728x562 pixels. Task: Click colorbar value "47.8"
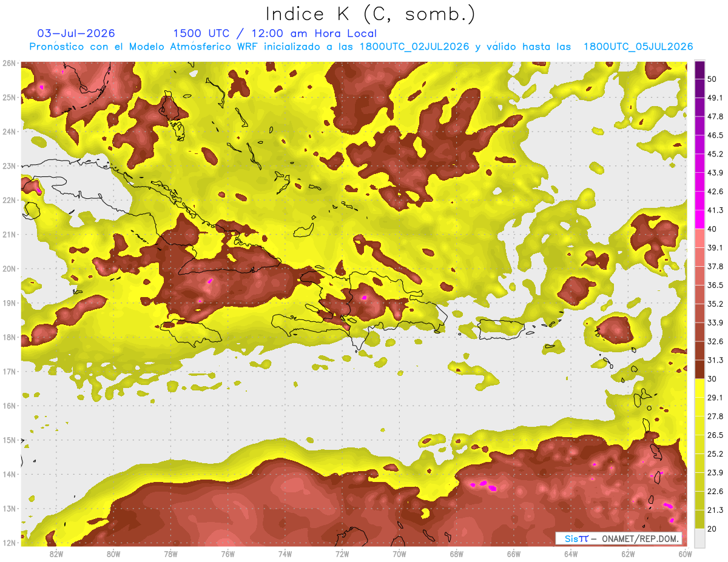[x=715, y=116]
